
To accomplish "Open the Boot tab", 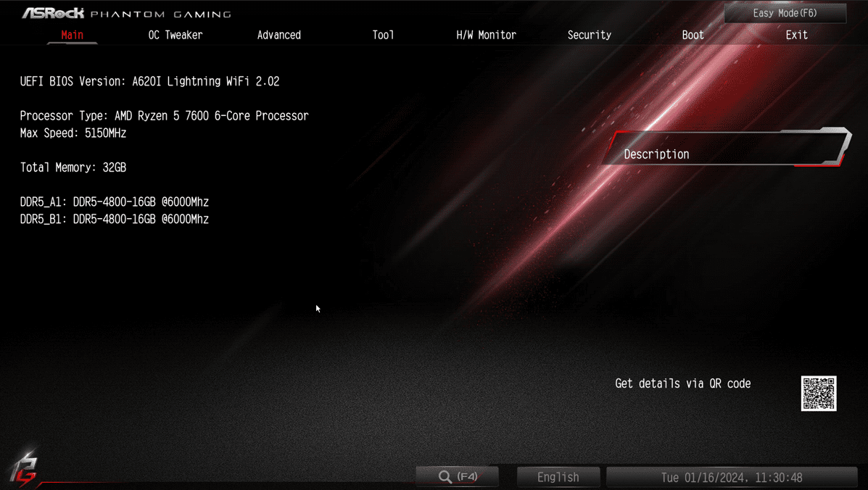I will [x=693, y=35].
